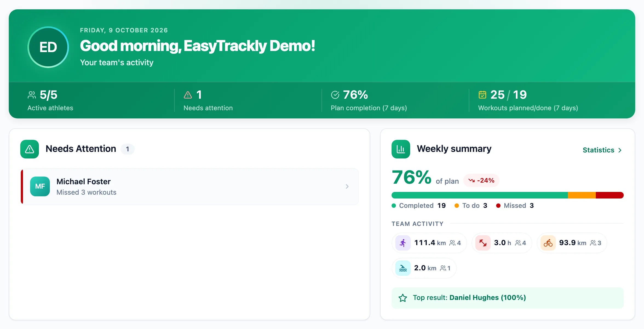Click the Needs Attention panel warning icon
The width and height of the screenshot is (644, 329).
pyautogui.click(x=30, y=149)
